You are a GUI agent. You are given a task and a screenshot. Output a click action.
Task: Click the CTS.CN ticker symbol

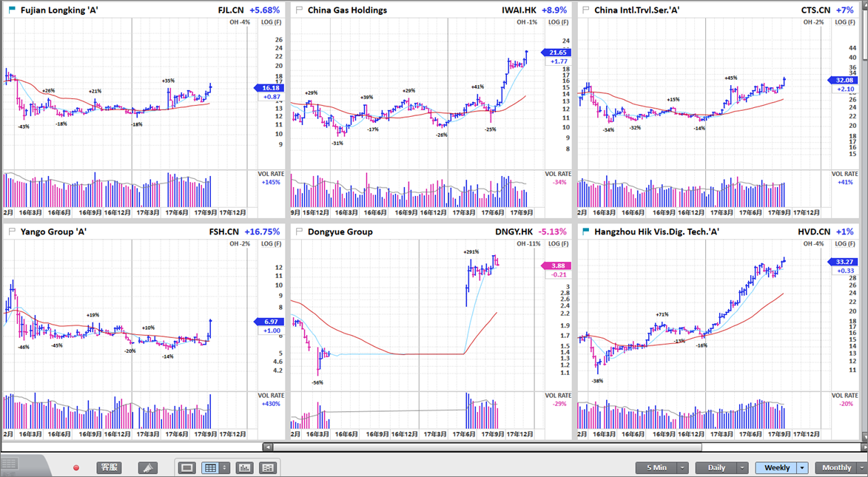pos(815,10)
